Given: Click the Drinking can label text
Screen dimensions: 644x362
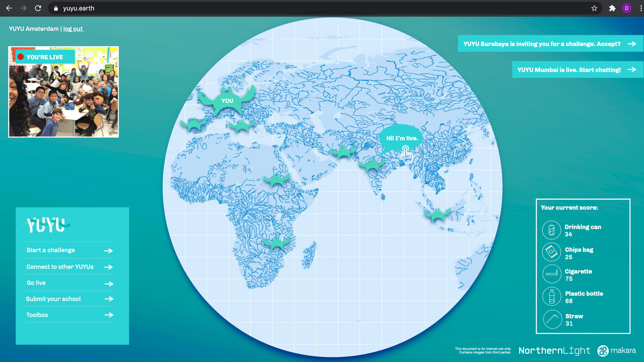Looking at the screenshot, I should coord(583,227).
